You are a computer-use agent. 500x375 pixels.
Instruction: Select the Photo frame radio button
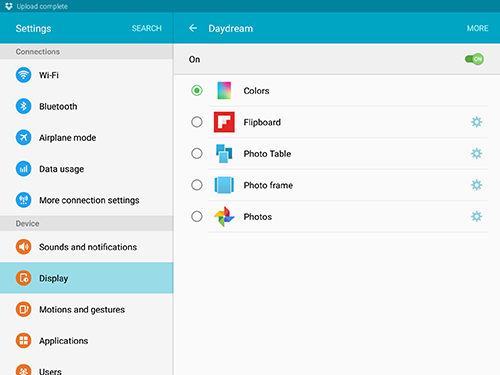coord(197,185)
